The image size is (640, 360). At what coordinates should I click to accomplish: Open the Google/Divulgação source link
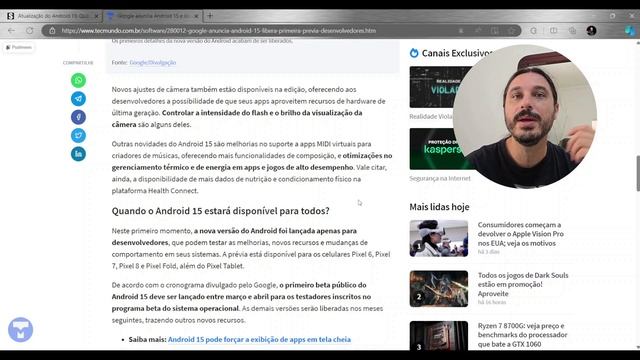(153, 62)
